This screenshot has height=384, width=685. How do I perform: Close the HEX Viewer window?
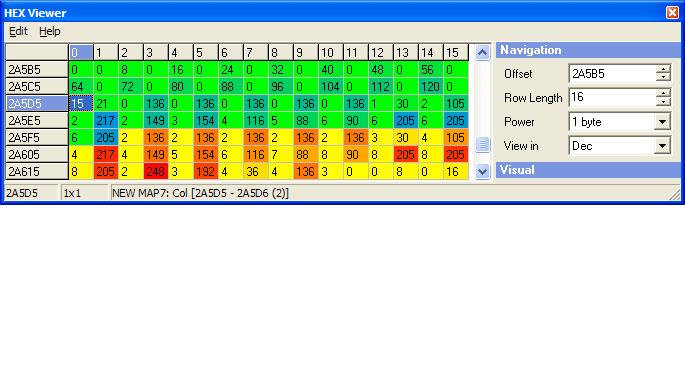click(672, 13)
